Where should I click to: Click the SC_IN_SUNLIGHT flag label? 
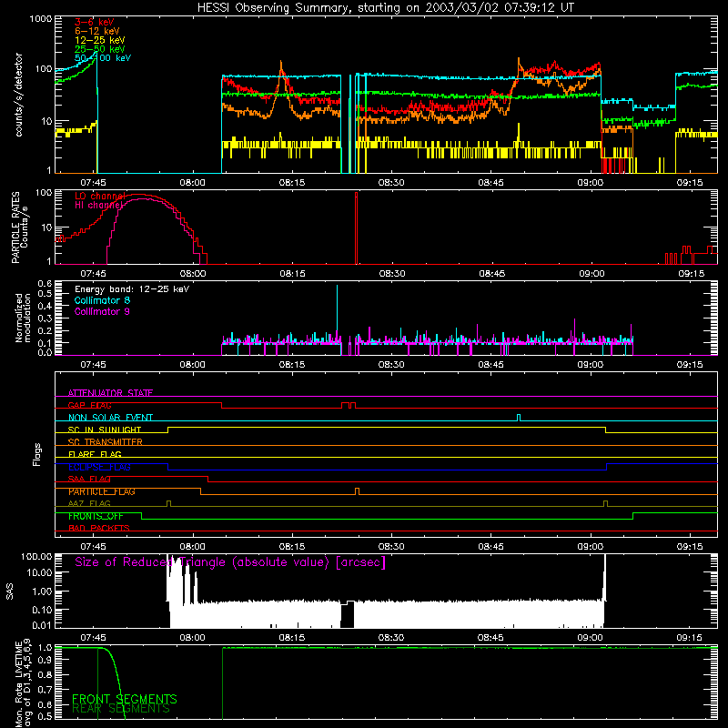coord(105,430)
